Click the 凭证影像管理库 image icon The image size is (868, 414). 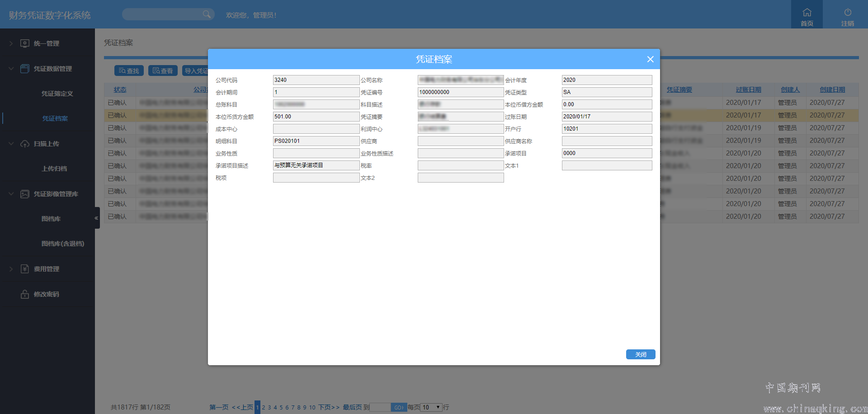point(25,194)
